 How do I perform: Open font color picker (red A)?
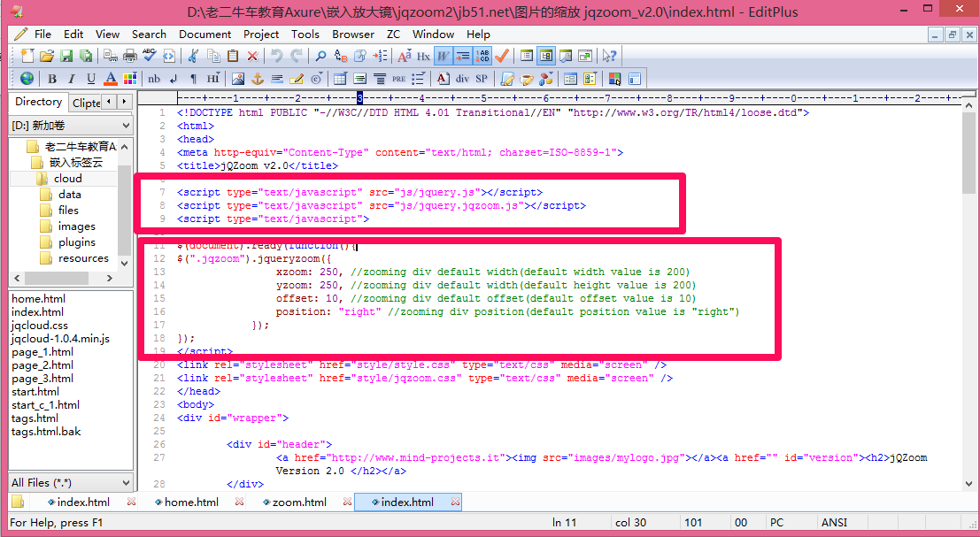[111, 79]
